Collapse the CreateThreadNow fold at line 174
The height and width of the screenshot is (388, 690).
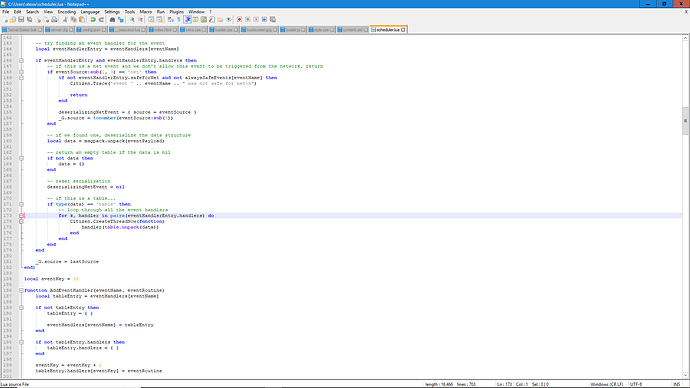(x=21, y=221)
